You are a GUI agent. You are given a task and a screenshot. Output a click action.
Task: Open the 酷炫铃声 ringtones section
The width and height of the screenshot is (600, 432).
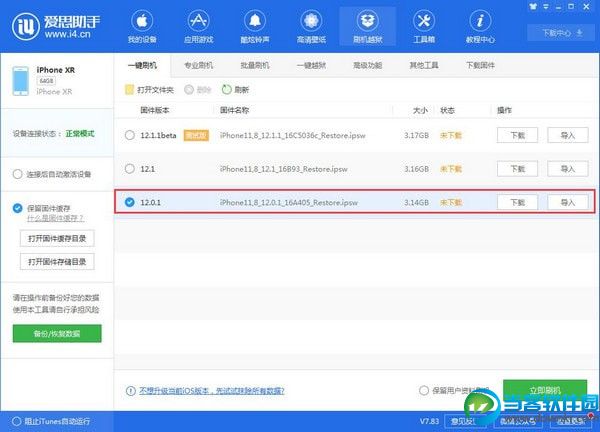click(254, 27)
